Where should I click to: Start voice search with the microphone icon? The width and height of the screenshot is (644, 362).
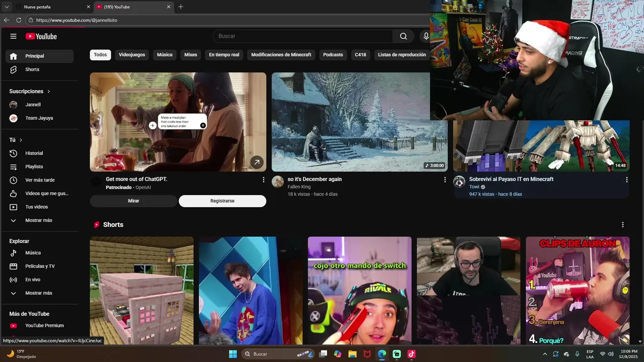pyautogui.click(x=426, y=36)
